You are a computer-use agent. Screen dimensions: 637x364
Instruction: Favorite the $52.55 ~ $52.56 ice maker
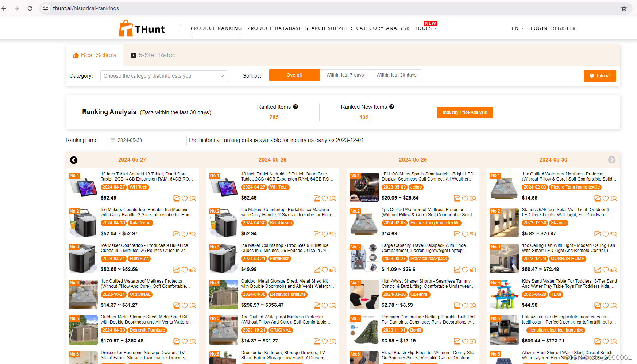(185, 270)
